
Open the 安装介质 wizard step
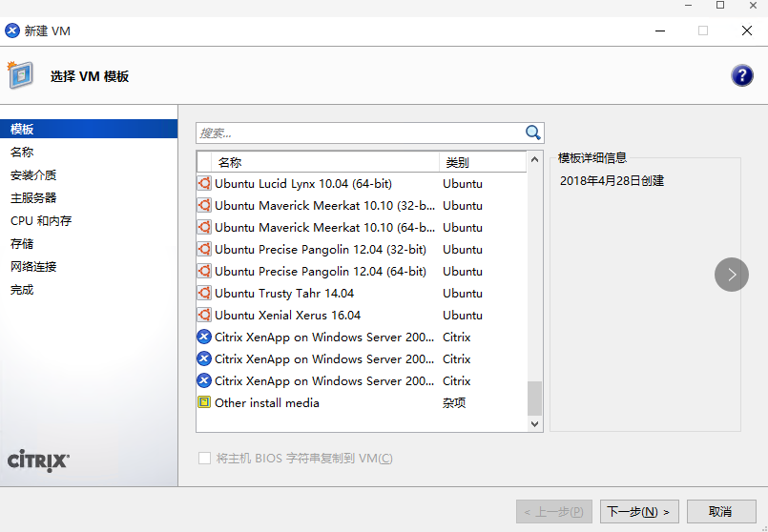(x=33, y=174)
